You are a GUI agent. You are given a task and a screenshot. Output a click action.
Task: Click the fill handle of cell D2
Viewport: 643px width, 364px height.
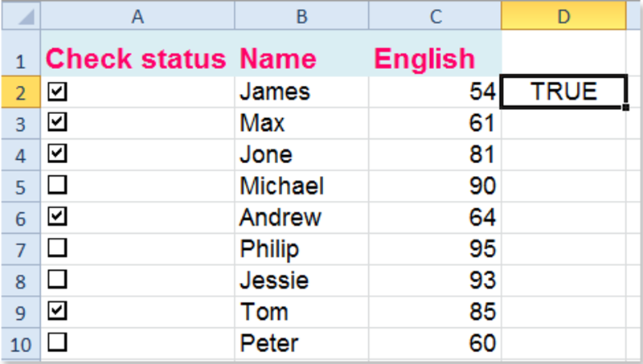625,108
